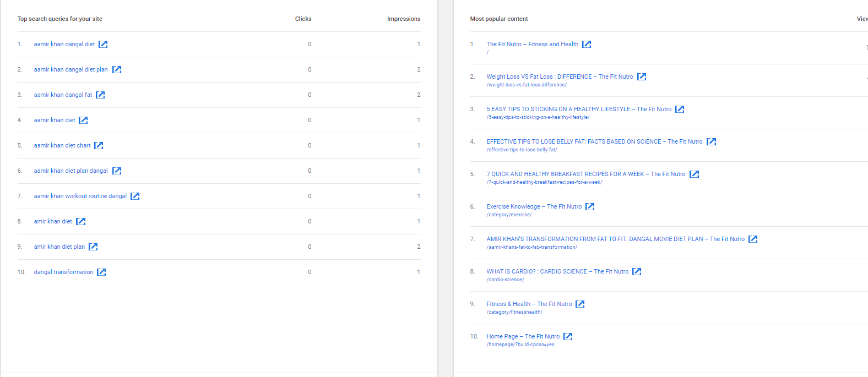Click URL path '/effective-tips-to-lose-belly-fat/'
Image resolution: width=868 pixels, height=377 pixels.
[522, 150]
